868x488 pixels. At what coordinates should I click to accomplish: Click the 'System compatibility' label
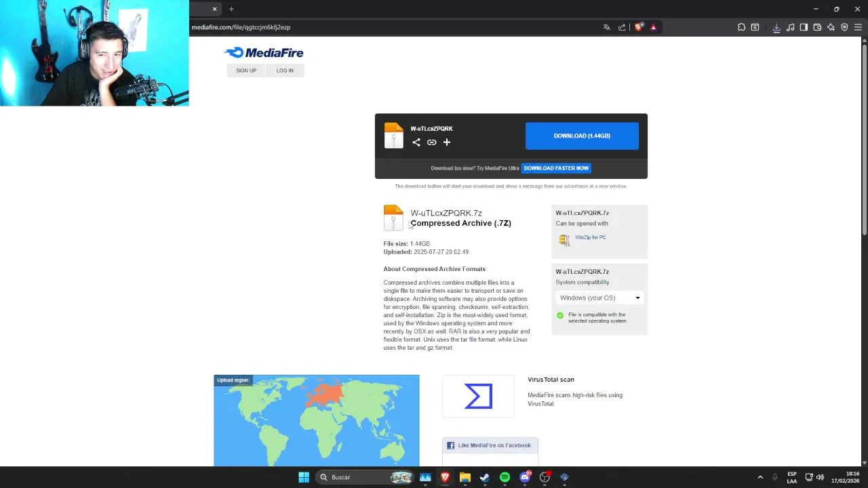click(x=583, y=282)
